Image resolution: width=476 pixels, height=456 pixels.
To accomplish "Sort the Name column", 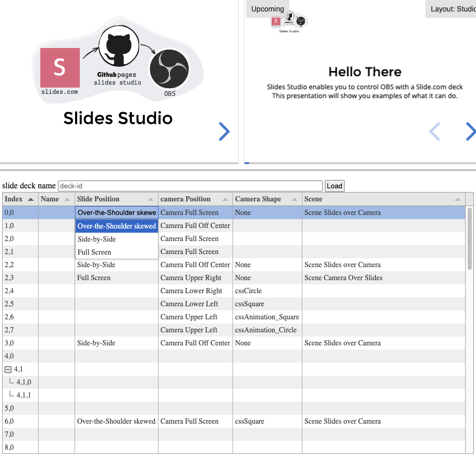I will tap(67, 199).
